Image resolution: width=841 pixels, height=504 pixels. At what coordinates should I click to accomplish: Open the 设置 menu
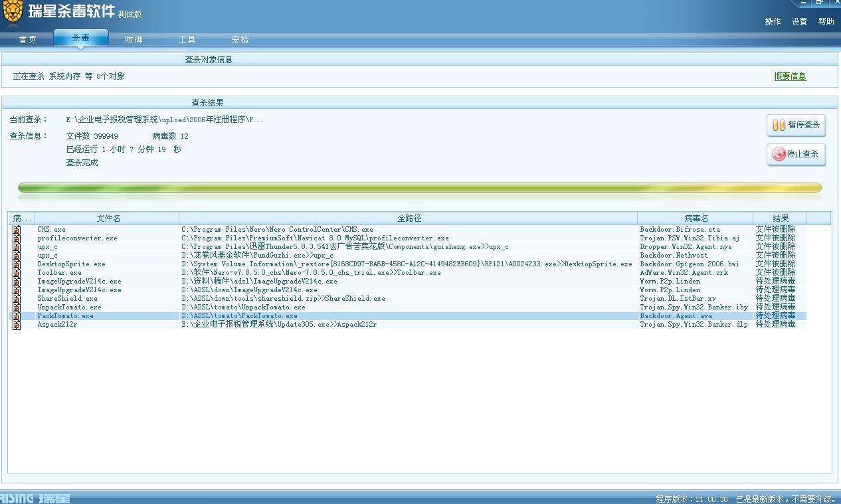pos(799,22)
